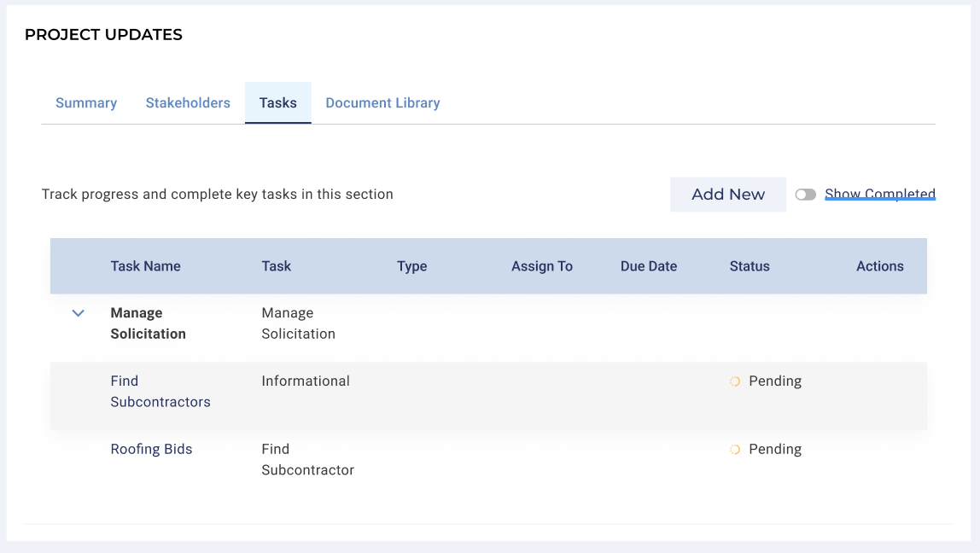Select the Tasks tab
Image resolution: width=980 pixels, height=553 pixels.
(278, 102)
